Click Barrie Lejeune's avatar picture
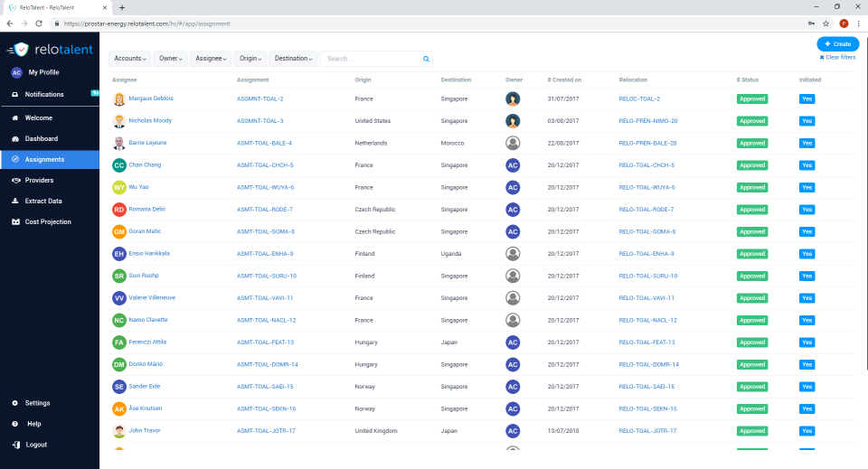Viewport: 868px width, 469px height. pos(119,144)
